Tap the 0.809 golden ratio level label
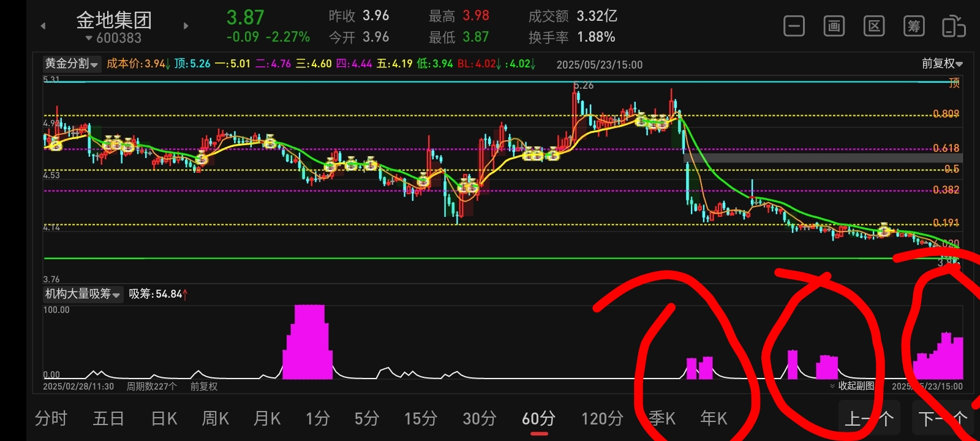 tap(946, 114)
